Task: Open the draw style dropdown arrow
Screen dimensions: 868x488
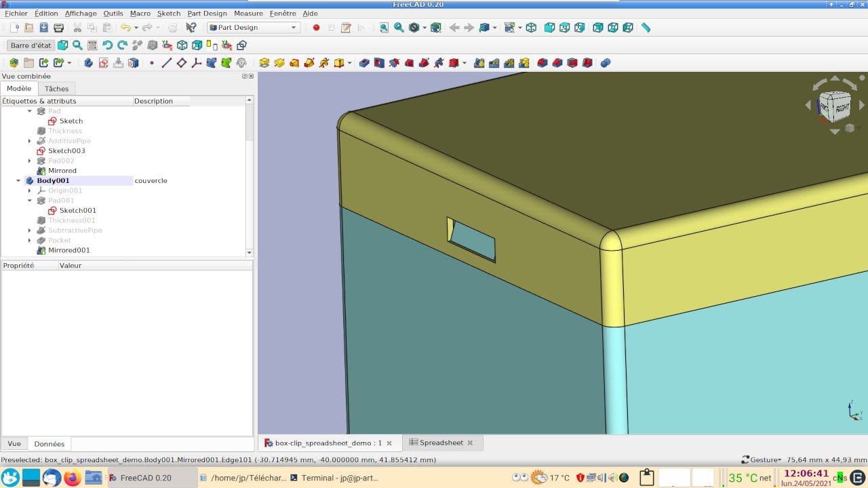Action: click(x=425, y=28)
